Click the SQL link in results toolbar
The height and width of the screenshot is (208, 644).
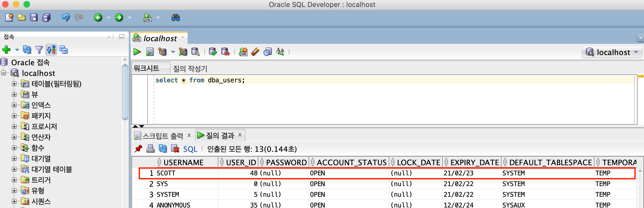click(x=190, y=149)
